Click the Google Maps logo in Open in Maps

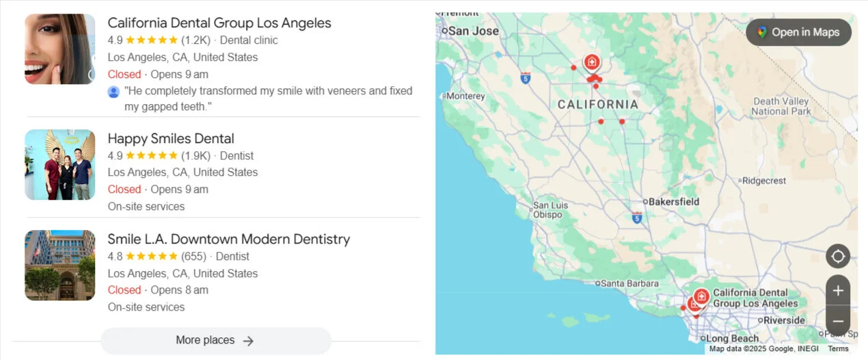click(761, 32)
